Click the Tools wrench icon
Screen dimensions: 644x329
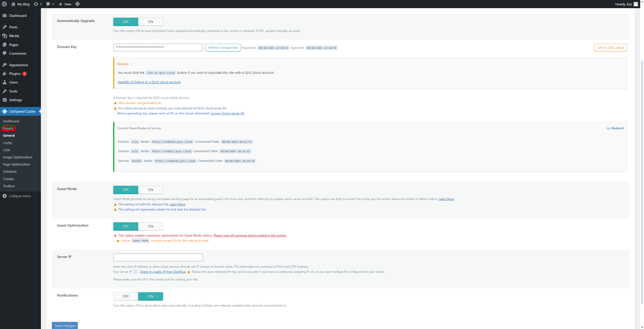5,91
